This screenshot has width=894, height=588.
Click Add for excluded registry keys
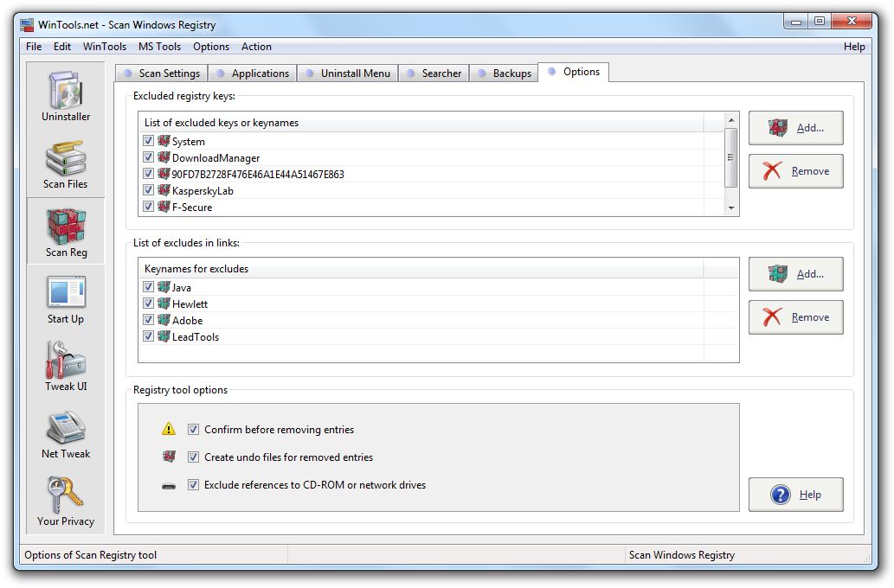click(x=795, y=128)
